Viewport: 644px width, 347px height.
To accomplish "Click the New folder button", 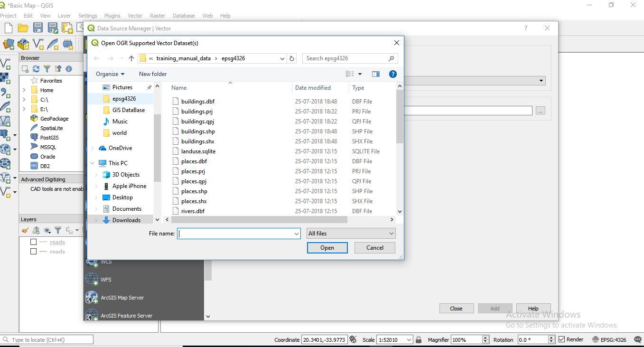I will [153, 74].
